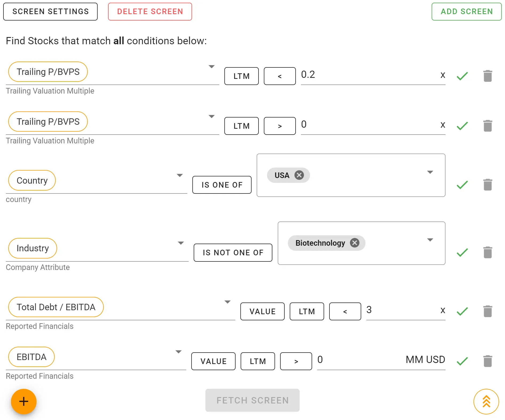Expand the Biotechnology industry values dropdown

(430, 240)
